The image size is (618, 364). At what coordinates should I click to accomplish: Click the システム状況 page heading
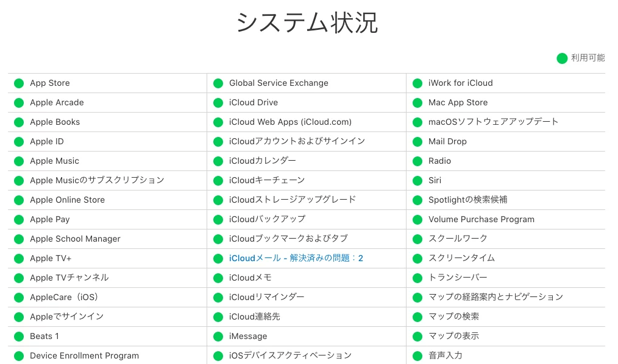point(307,23)
